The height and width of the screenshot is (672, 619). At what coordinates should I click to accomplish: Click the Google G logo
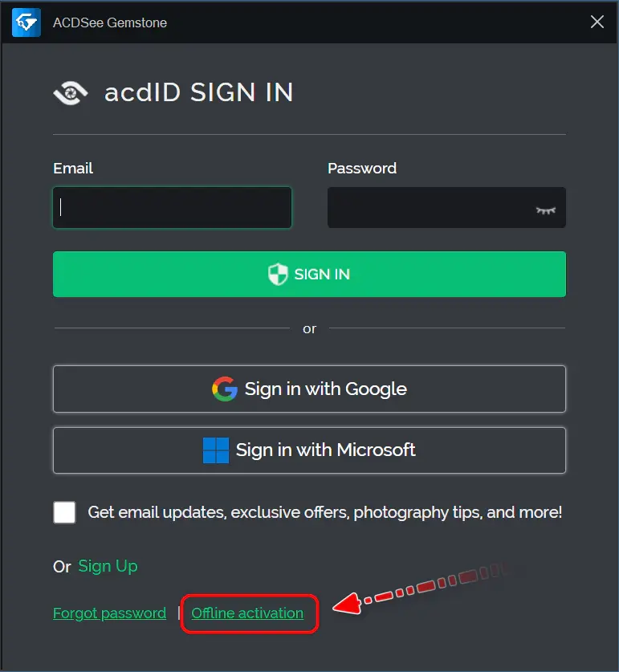pyautogui.click(x=225, y=389)
